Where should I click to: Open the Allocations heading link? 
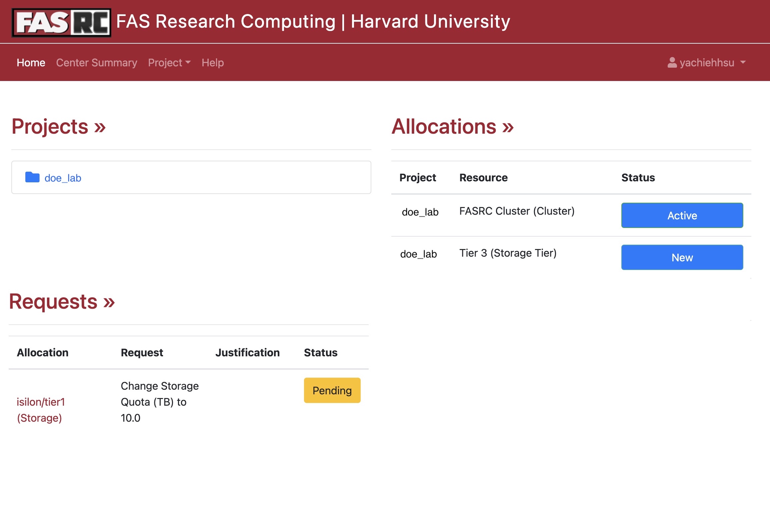click(x=452, y=127)
